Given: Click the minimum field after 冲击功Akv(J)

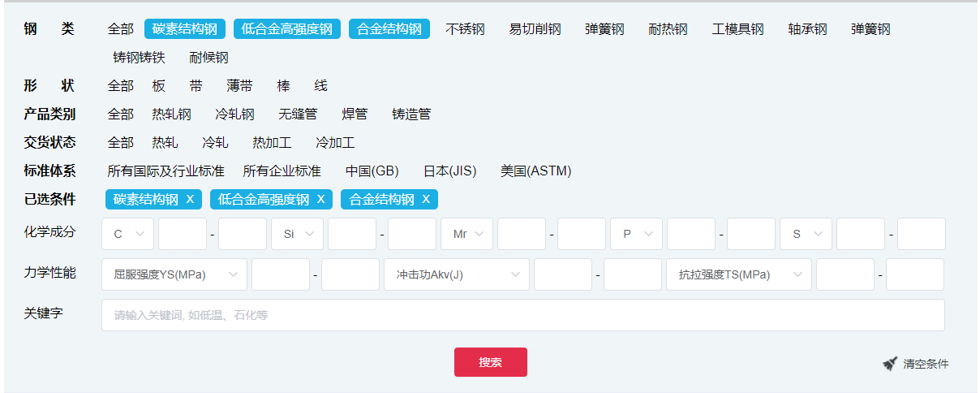Looking at the screenshot, I should click(563, 274).
